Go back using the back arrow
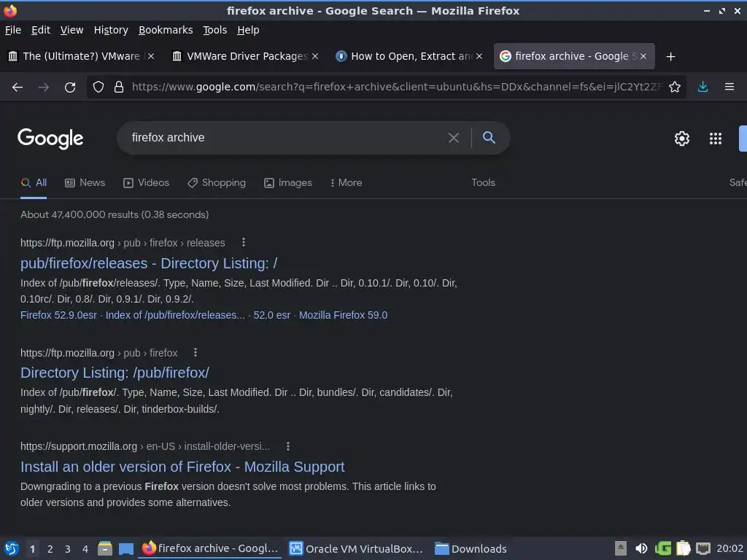 (18, 87)
